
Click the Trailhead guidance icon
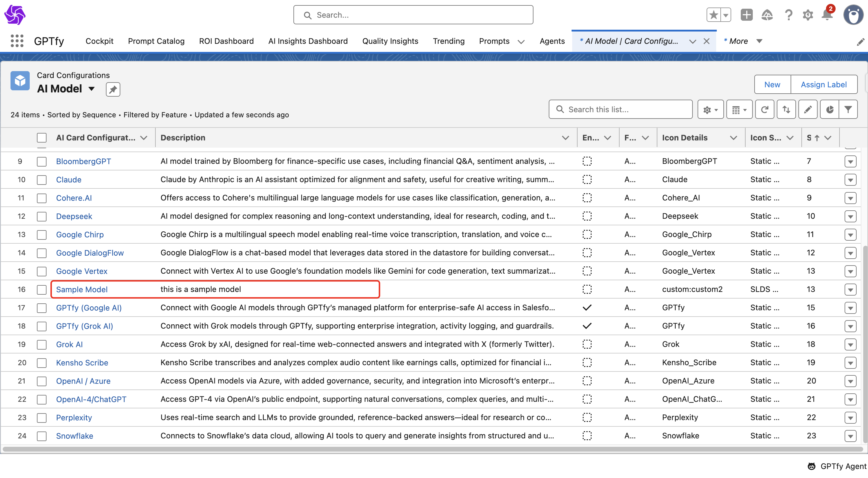click(x=767, y=15)
